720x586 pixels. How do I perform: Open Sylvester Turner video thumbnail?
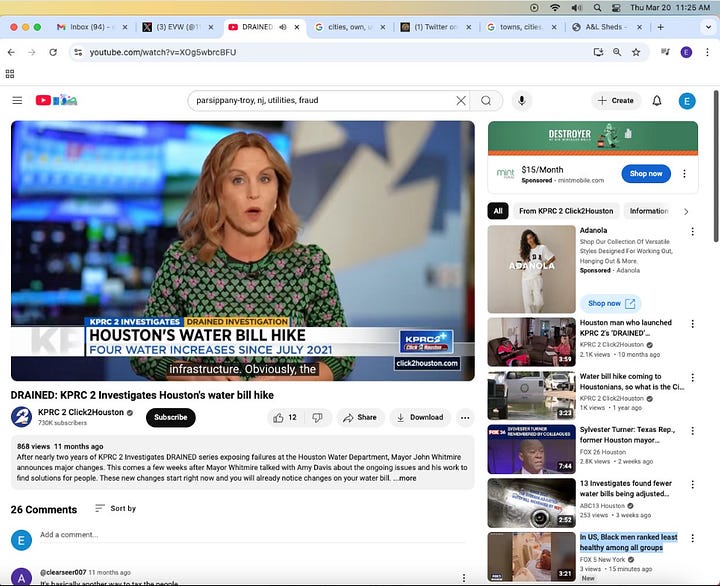click(x=531, y=449)
